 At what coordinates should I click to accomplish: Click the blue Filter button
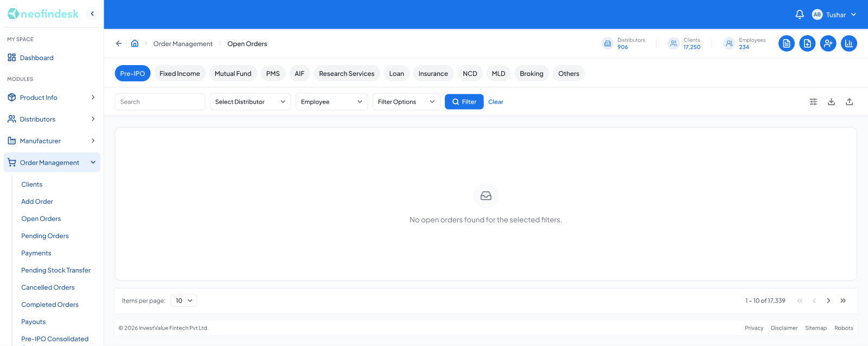click(464, 101)
